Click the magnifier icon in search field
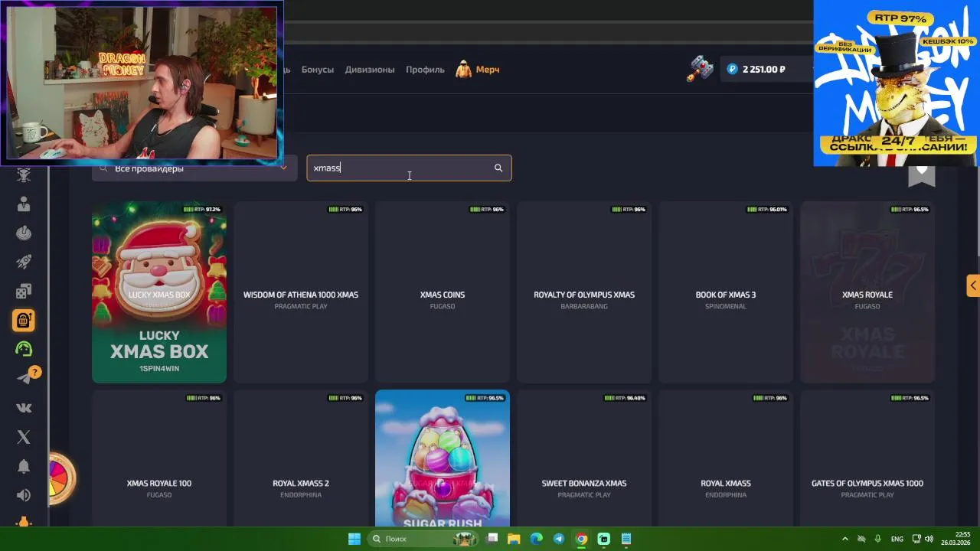The image size is (980, 551). coord(498,168)
